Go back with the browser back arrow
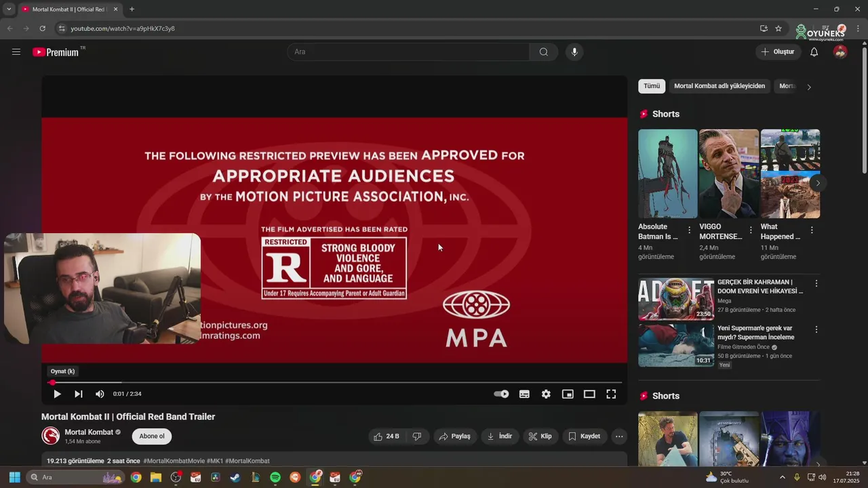 click(9, 28)
